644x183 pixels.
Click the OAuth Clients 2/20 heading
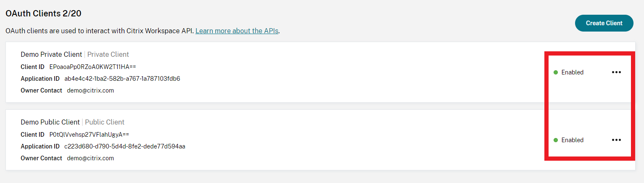[x=43, y=13]
